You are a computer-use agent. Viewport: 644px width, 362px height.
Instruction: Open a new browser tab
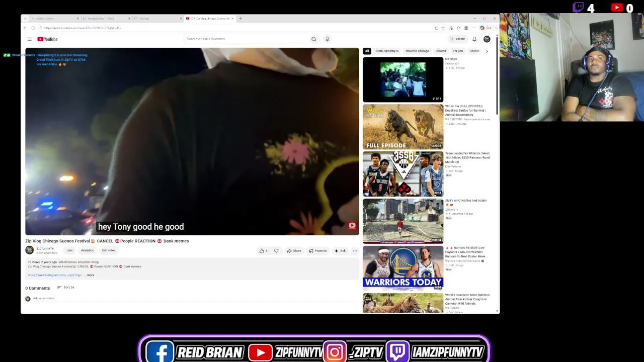pos(240,19)
